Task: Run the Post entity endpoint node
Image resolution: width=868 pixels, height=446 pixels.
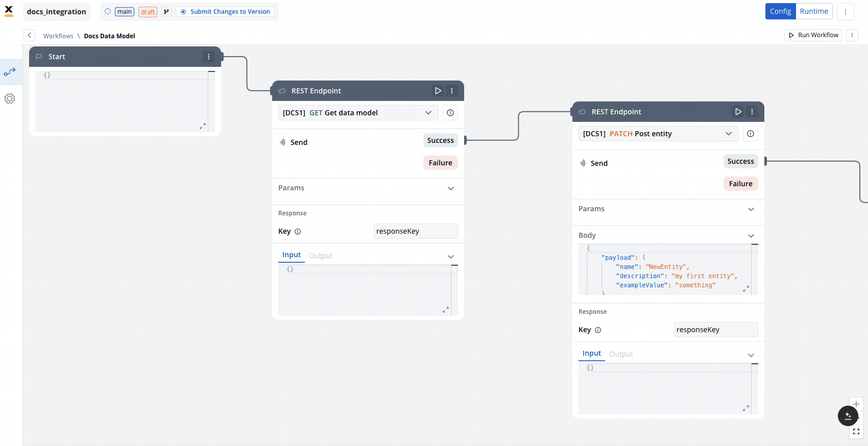Action: pos(738,112)
